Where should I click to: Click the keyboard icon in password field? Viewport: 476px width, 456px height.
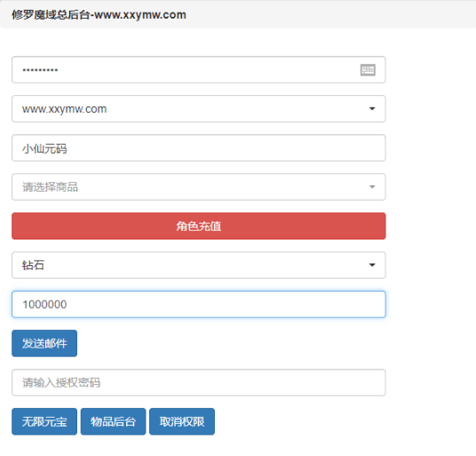tap(368, 70)
